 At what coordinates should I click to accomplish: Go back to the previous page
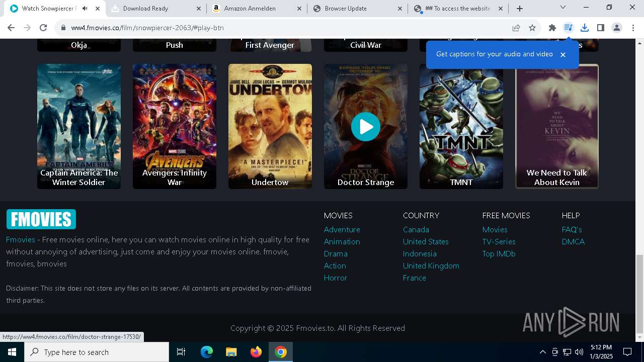pos(11,28)
